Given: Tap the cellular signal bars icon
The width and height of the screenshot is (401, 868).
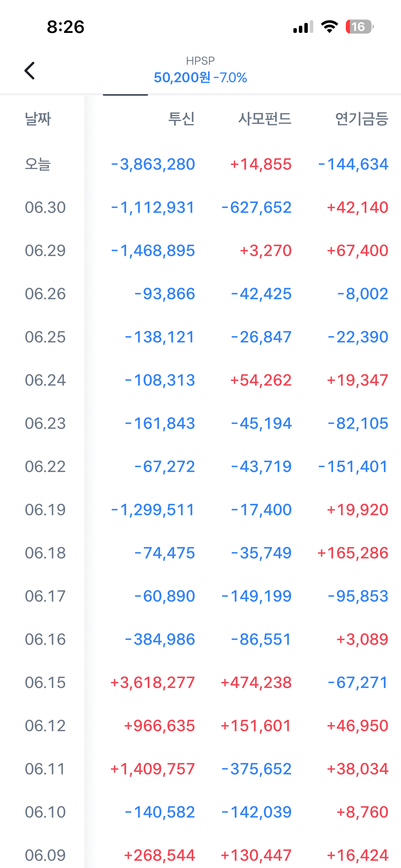Looking at the screenshot, I should pyautogui.click(x=303, y=27).
